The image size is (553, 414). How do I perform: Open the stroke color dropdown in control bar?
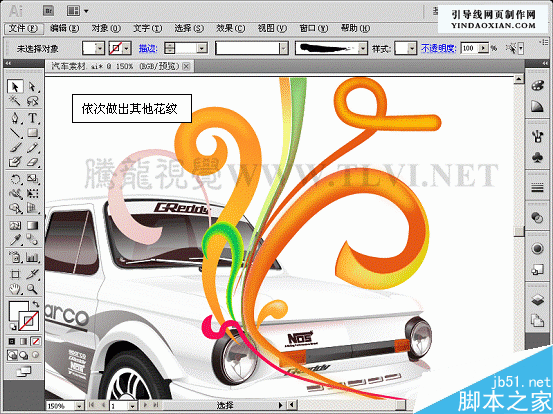[x=127, y=48]
